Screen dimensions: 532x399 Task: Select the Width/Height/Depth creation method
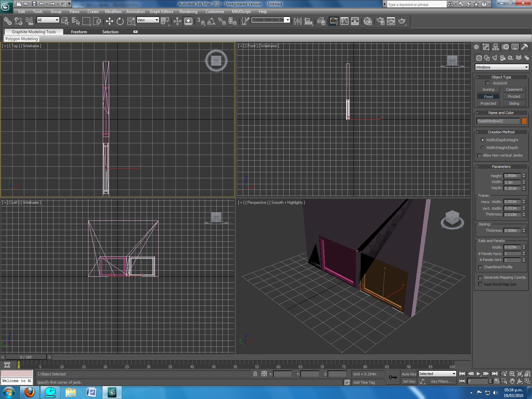click(482, 148)
